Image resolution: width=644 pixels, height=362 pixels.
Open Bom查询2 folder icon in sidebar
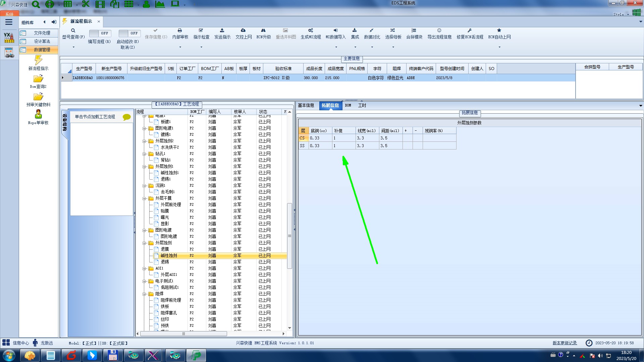click(x=38, y=79)
